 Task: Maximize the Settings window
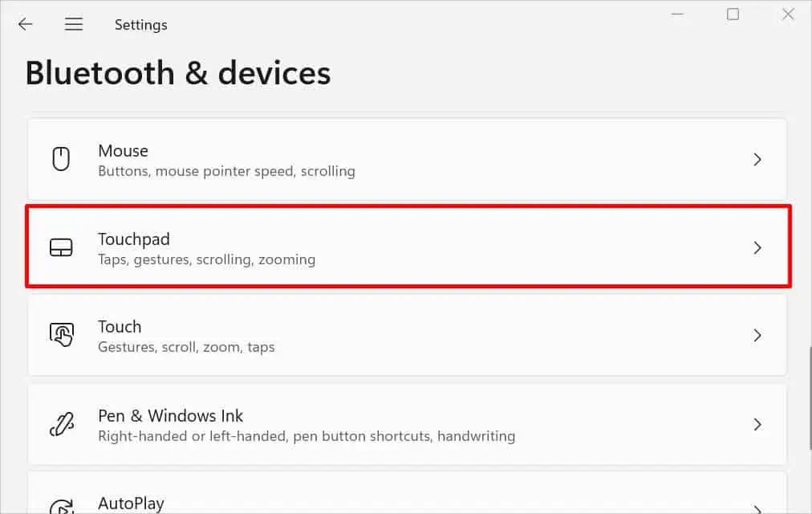(x=733, y=14)
